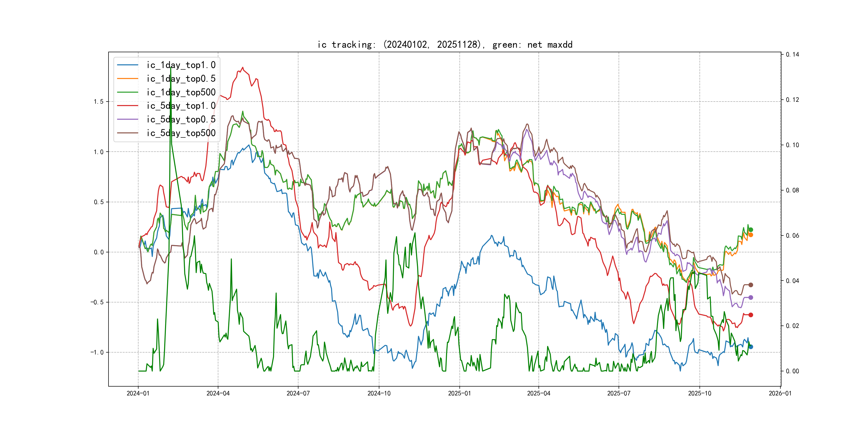Click the 1.5 left y-axis tick label
The height and width of the screenshot is (434, 868).
pos(99,102)
